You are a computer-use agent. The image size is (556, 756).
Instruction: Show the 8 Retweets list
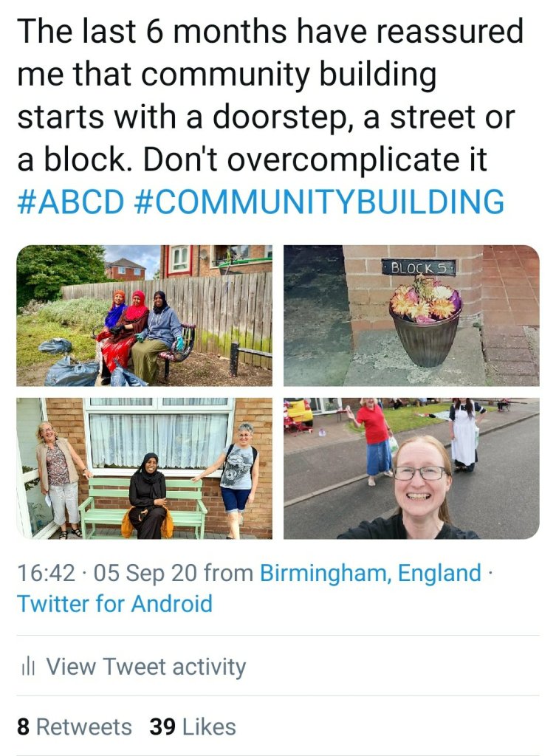[75, 727]
